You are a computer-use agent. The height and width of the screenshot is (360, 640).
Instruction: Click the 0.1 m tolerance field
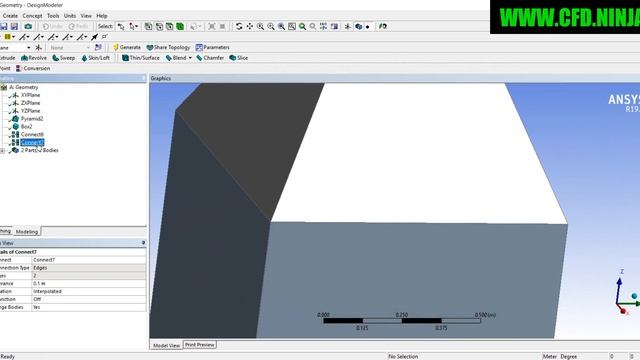tap(89, 284)
